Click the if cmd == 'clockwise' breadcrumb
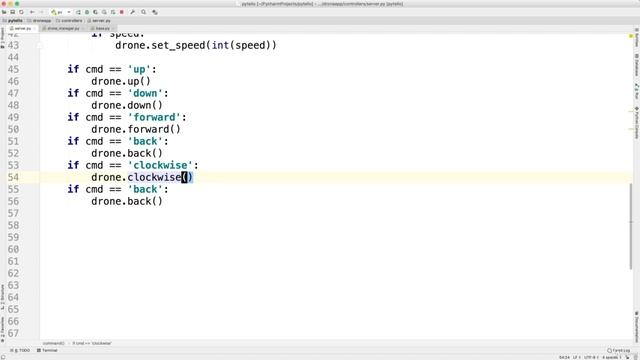The height and width of the screenshot is (360, 640). pyautogui.click(x=92, y=343)
